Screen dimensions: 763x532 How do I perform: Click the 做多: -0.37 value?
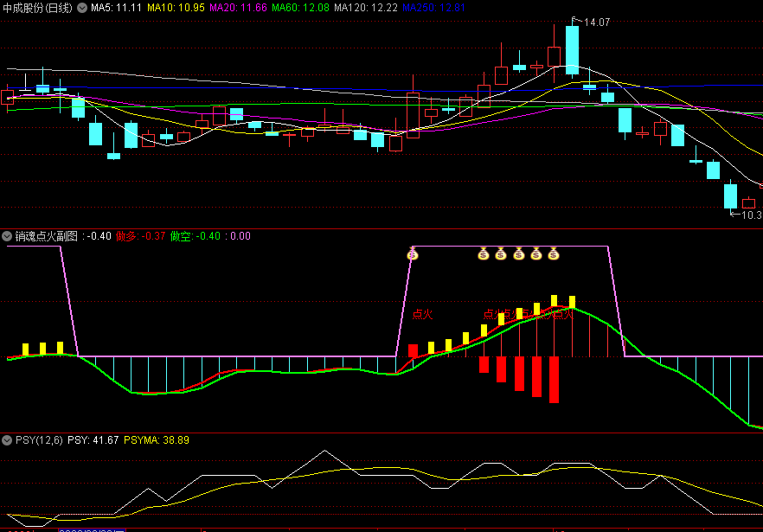(x=141, y=236)
